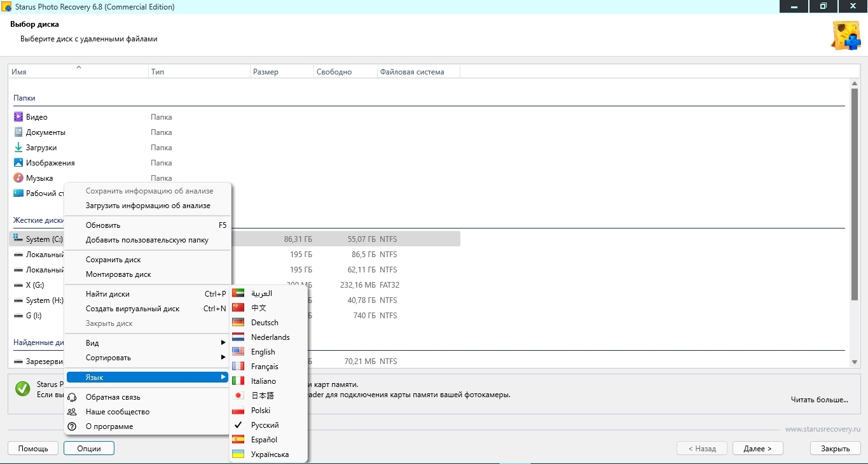Click the Рабочий стол desktop icon

tap(18, 193)
